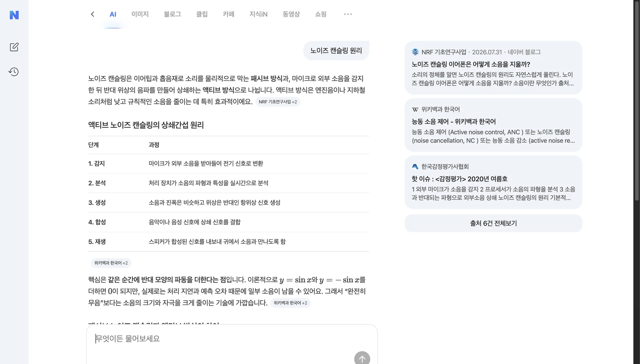
Task: Click heading '액티브 노이즈 캔슬링의 상쇄간섭 원리'
Action: [x=146, y=125]
